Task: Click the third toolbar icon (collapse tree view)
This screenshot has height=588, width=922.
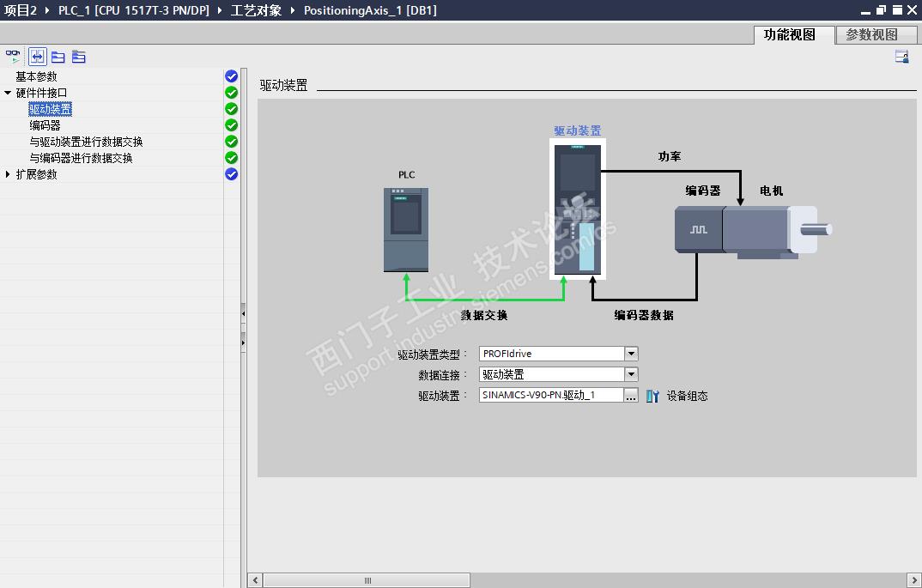Action: point(58,57)
